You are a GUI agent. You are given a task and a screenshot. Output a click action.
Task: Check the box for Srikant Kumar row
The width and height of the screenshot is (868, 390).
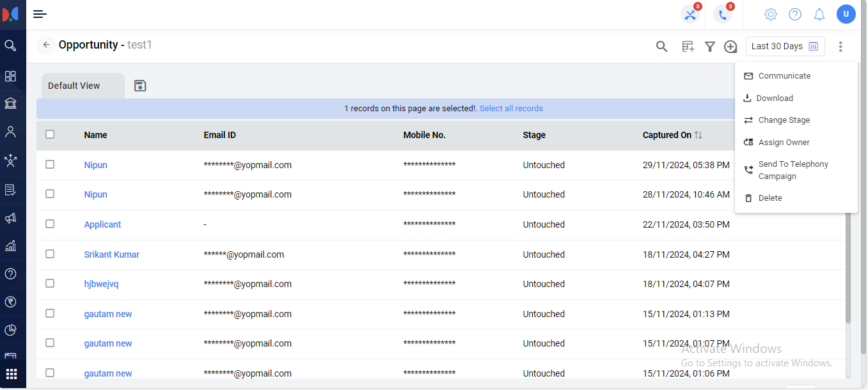pos(50,254)
